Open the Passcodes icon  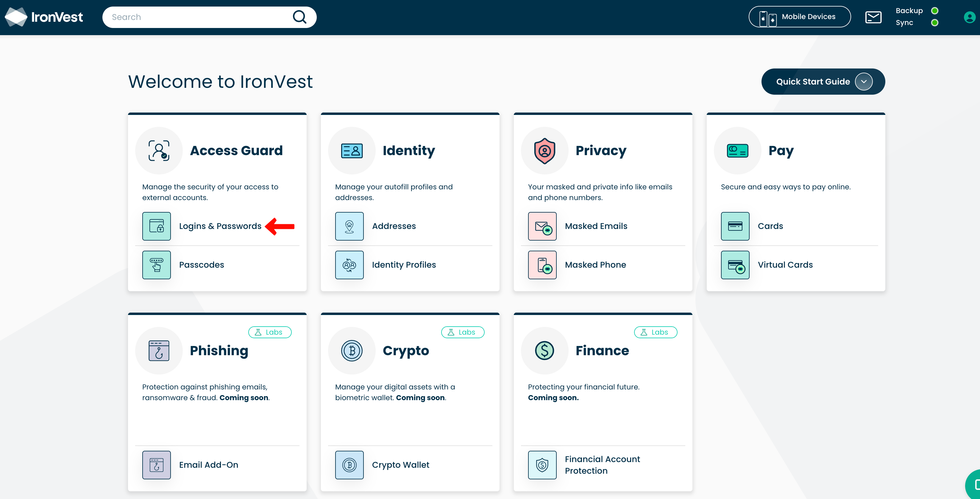[x=156, y=265]
